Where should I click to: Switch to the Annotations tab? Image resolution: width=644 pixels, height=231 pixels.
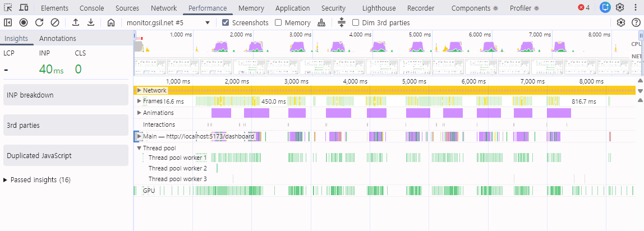pyautogui.click(x=57, y=39)
